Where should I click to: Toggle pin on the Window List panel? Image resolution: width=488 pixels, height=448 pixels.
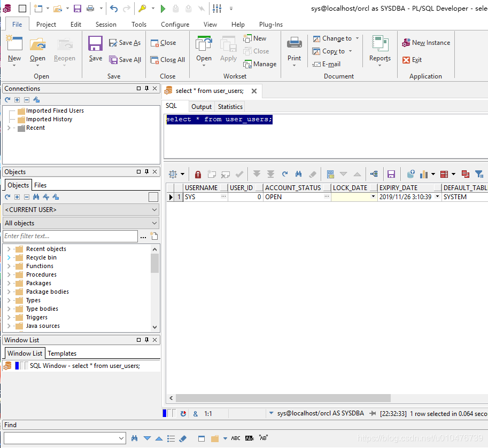(x=146, y=340)
